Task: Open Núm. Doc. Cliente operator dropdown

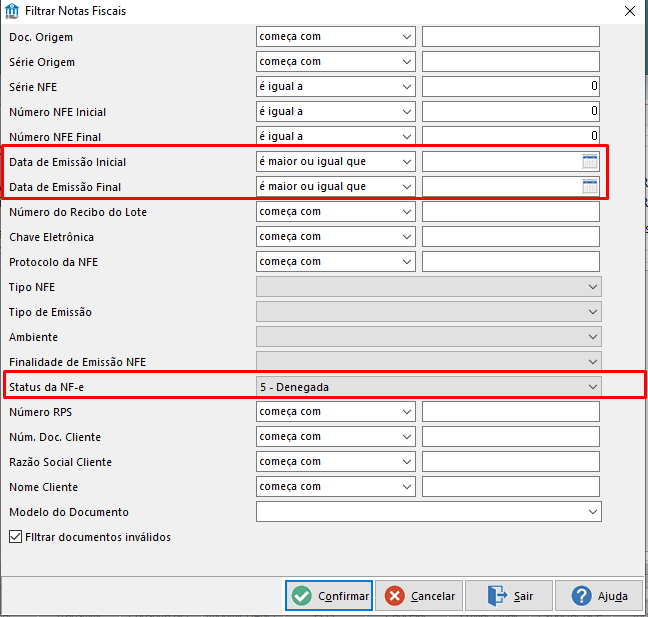Action: 336,437
